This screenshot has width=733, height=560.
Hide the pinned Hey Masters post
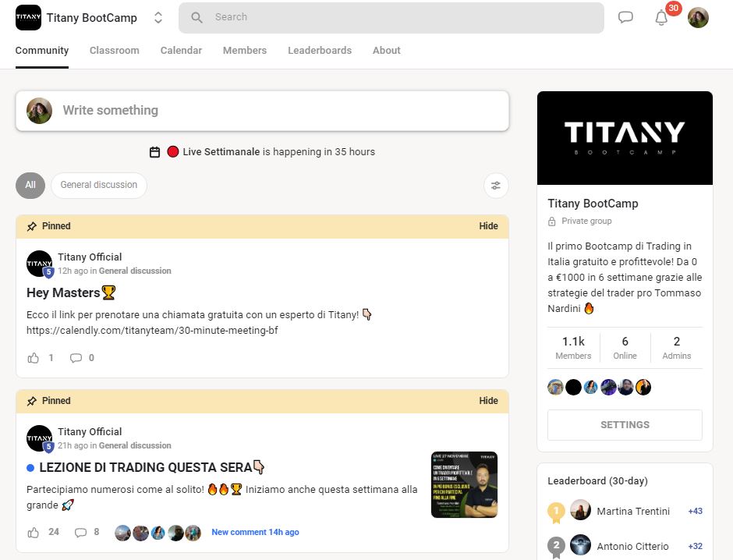click(488, 226)
